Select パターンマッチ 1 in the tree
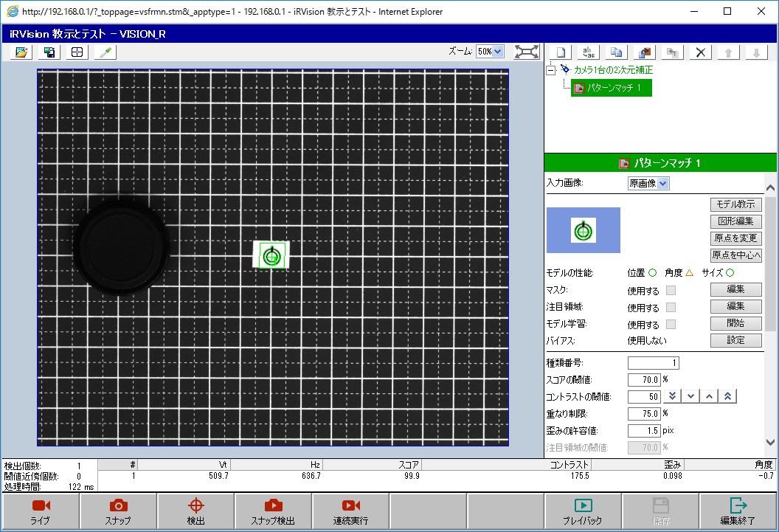Image resolution: width=779 pixels, height=532 pixels. coord(608,88)
